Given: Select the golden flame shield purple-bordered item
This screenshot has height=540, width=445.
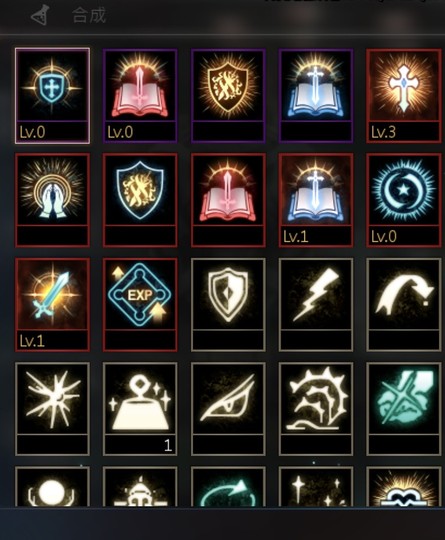Looking at the screenshot, I should (x=228, y=95).
